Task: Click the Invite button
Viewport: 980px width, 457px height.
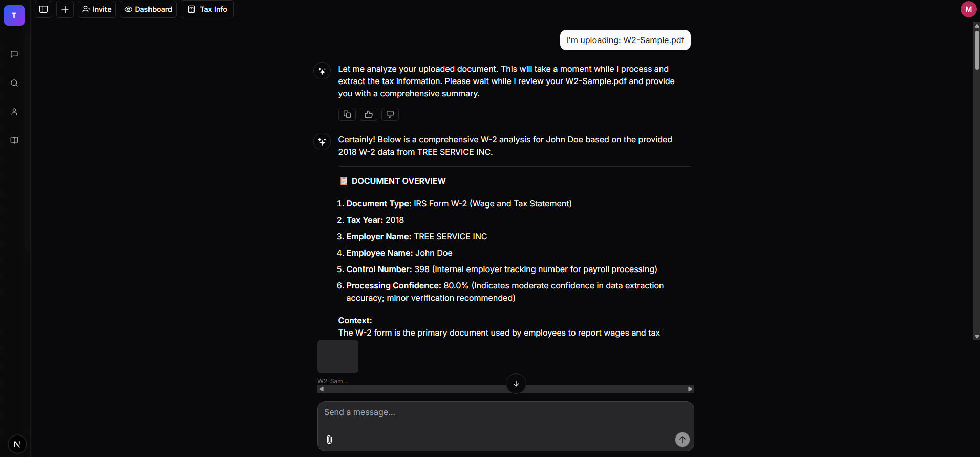Action: point(97,9)
